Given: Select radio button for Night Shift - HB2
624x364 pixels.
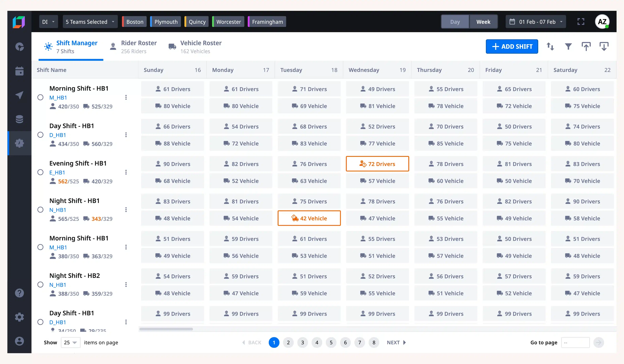Looking at the screenshot, I should click(x=40, y=285).
